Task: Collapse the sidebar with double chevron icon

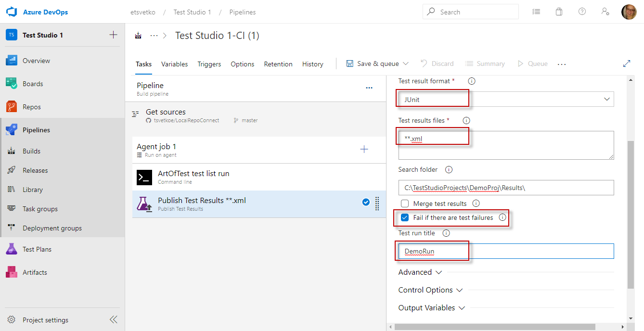Action: pyautogui.click(x=113, y=319)
